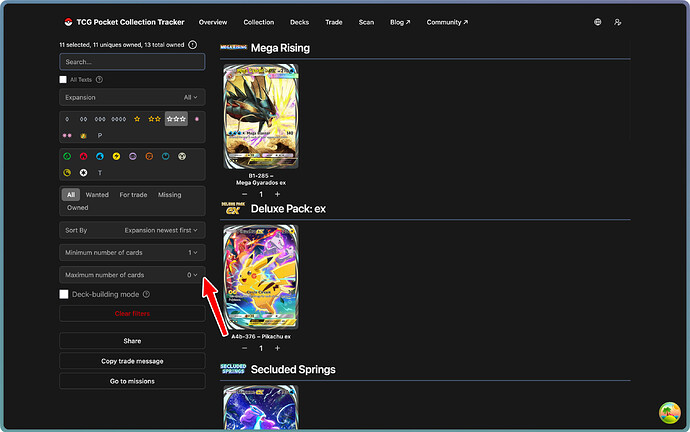The image size is (690, 432).
Task: Click TCG Pocket Collection Tracker title
Action: (x=130, y=22)
